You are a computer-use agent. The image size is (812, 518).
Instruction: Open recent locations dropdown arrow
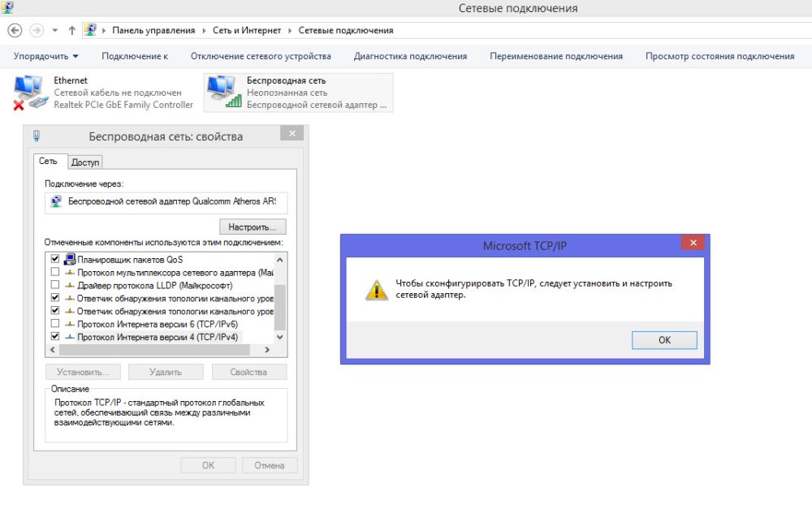click(x=54, y=30)
